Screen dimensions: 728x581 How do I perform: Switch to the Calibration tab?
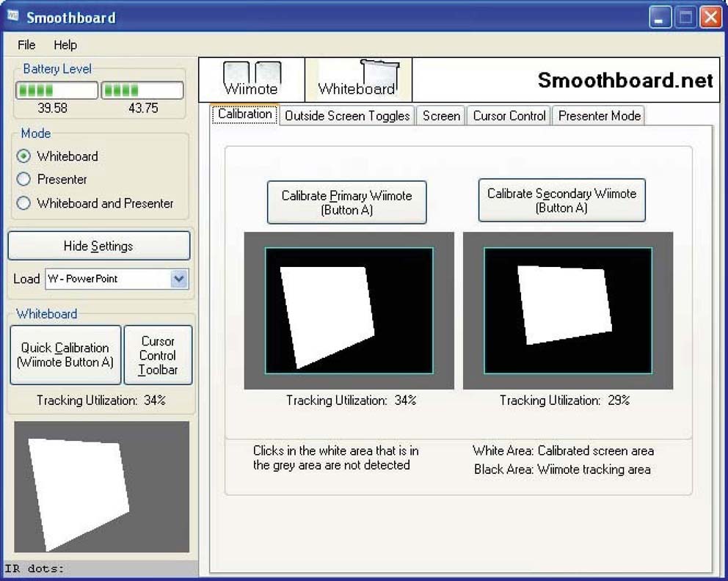244,114
